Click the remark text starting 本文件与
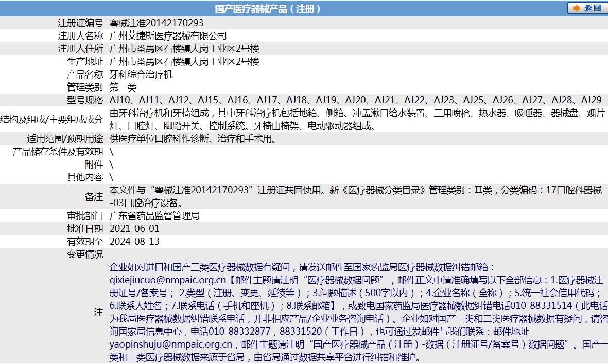 click(356, 196)
